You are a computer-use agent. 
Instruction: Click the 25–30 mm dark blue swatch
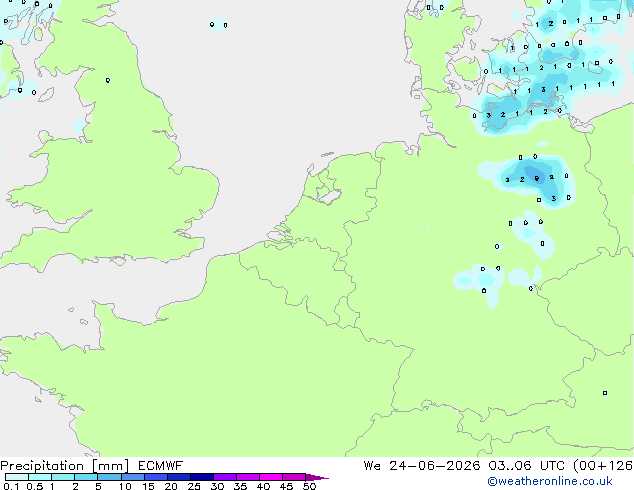pyautogui.click(x=201, y=477)
